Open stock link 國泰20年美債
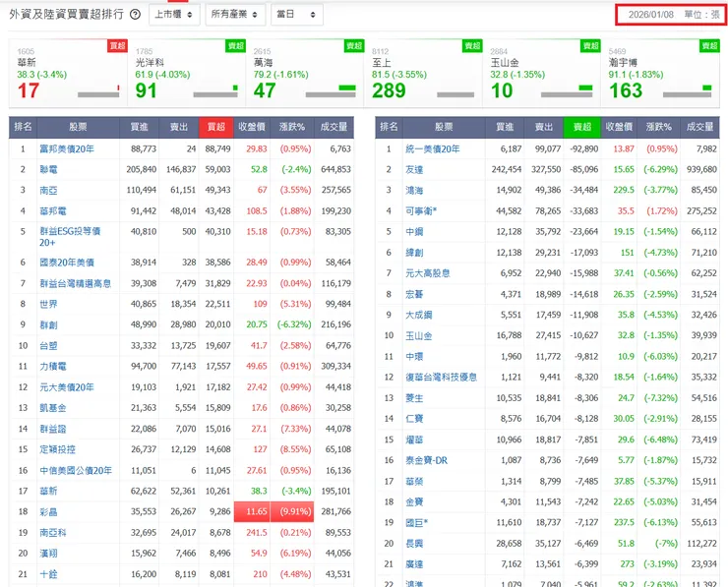 (67, 263)
